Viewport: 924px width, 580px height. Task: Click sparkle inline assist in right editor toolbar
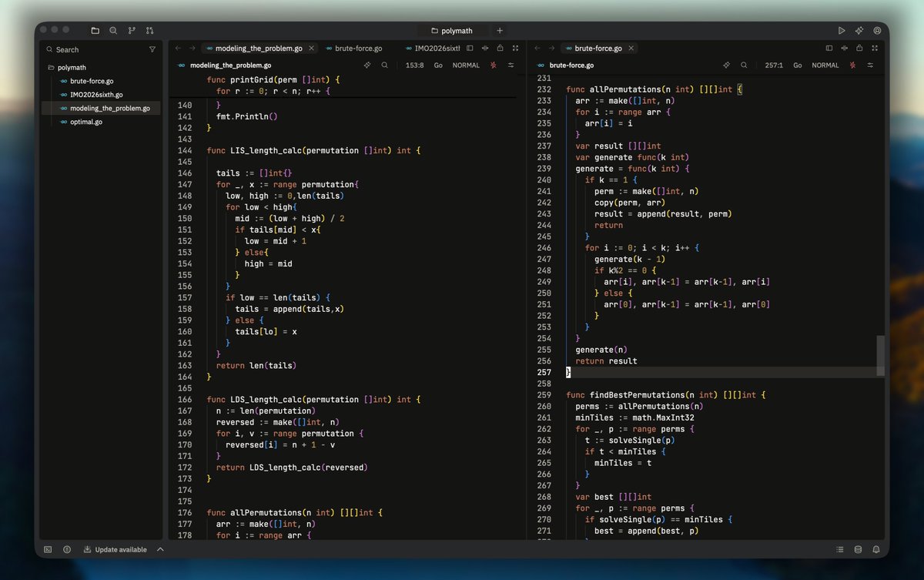pyautogui.click(x=726, y=65)
